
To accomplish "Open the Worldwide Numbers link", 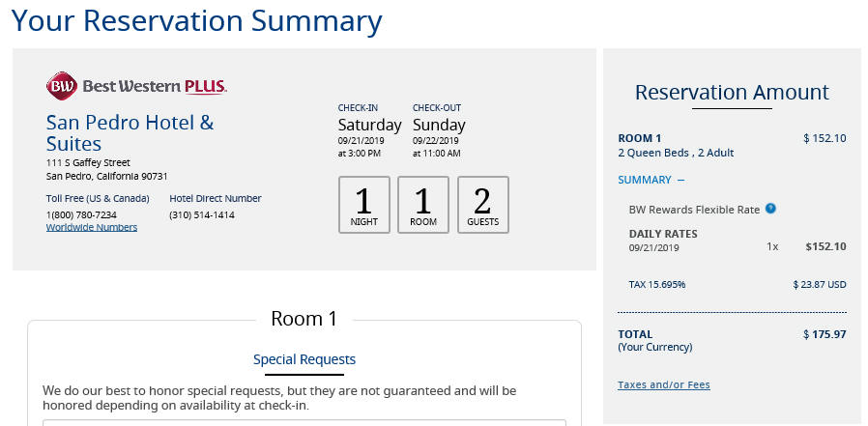I will click(92, 227).
